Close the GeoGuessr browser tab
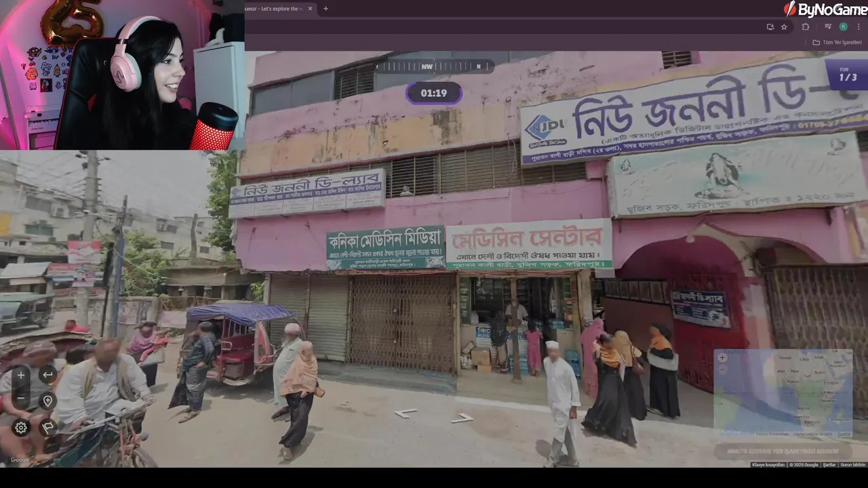 310,8
